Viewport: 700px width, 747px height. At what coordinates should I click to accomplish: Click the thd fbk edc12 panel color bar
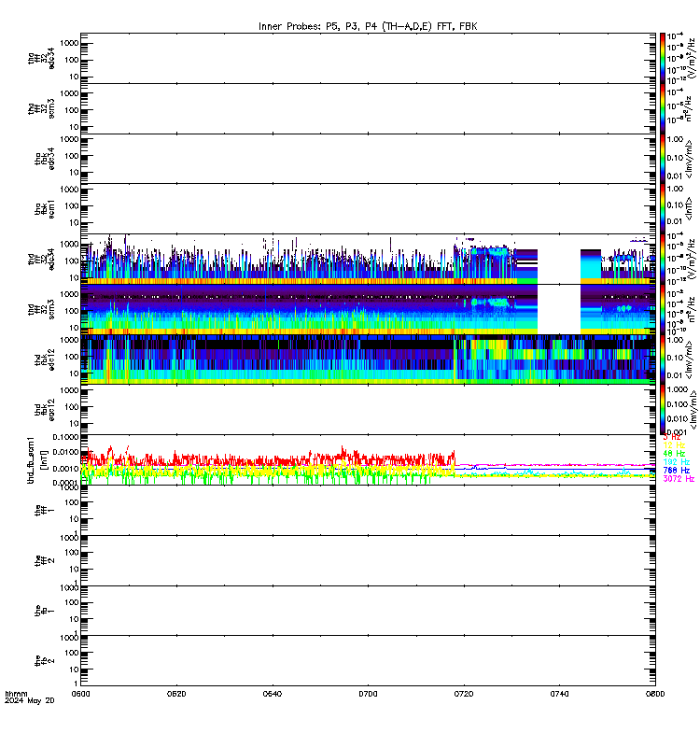(663, 359)
